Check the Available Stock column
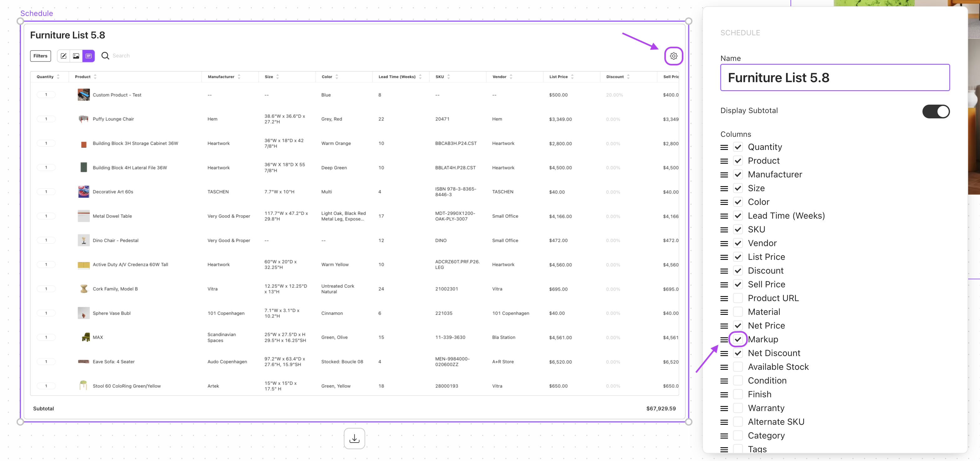The height and width of the screenshot is (461, 980). 738,367
